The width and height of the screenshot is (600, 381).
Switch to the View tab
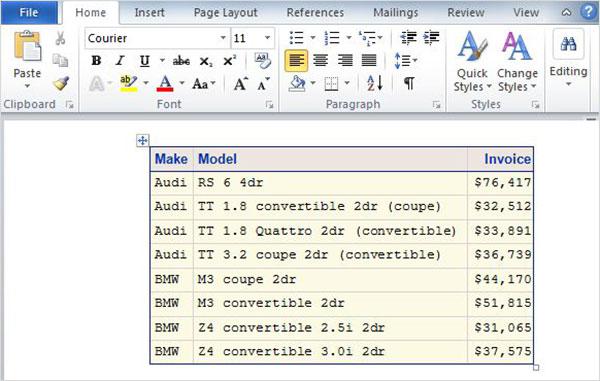click(526, 13)
